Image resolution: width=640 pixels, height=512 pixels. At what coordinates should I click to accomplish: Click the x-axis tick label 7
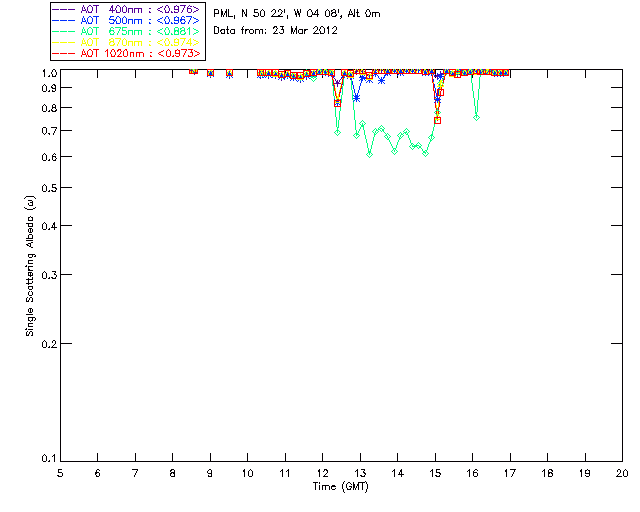point(135,473)
